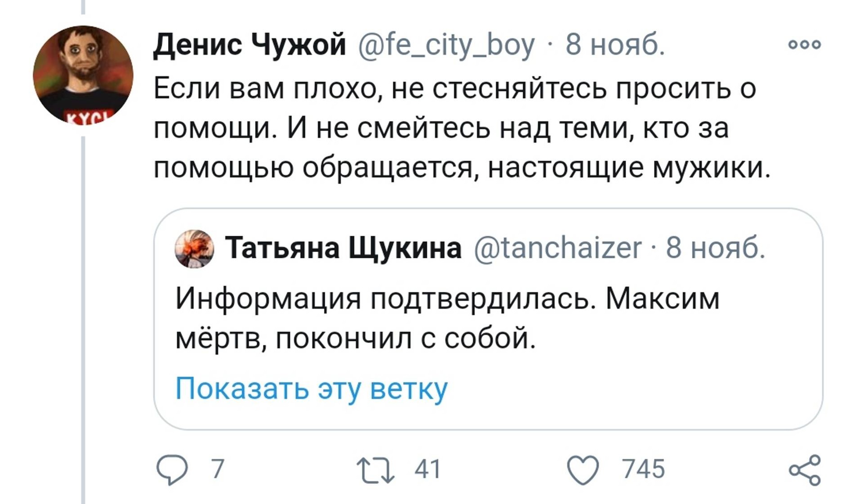854x504 pixels.
Task: Click the reply count 7
Action: [218, 469]
